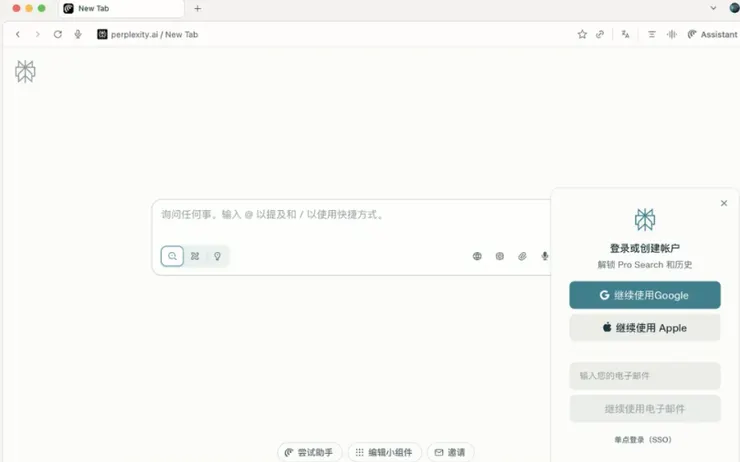
Task: Select the Research mode icon
Action: tap(195, 256)
